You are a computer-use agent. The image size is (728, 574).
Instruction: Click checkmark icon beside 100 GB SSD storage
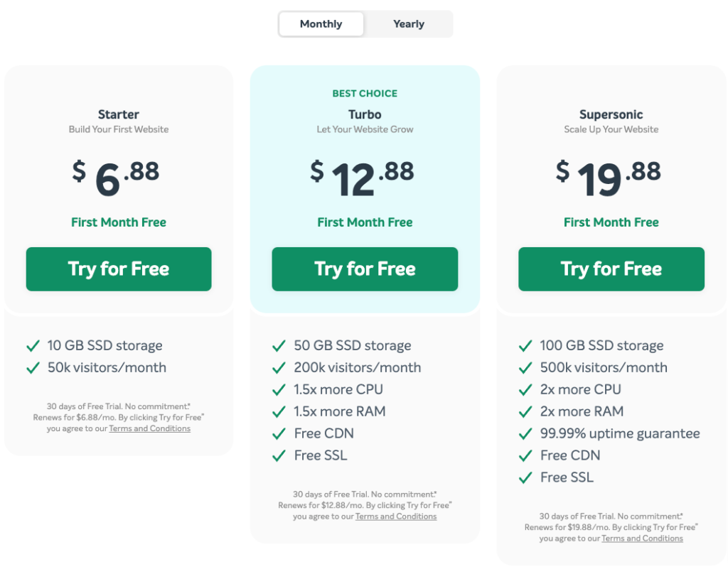[525, 346]
